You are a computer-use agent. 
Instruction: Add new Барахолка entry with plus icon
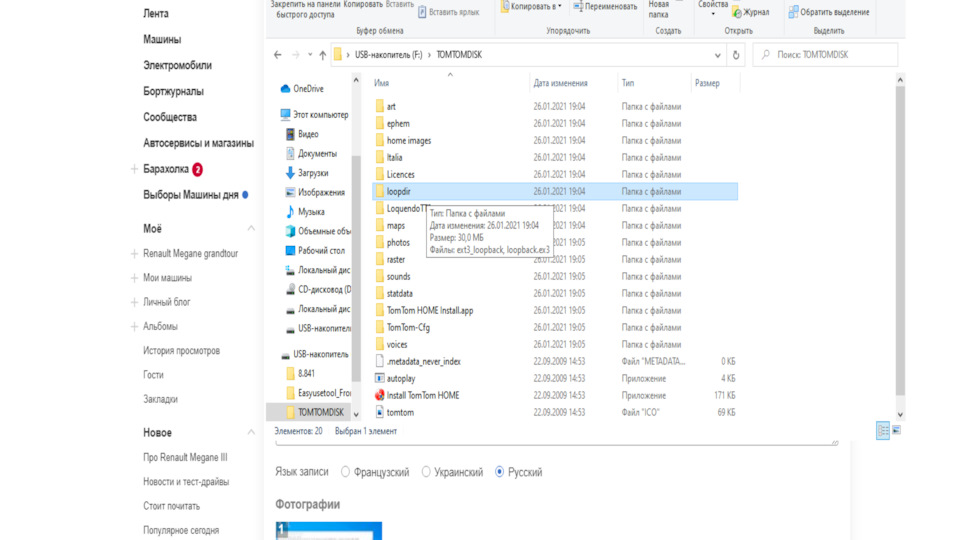click(134, 169)
